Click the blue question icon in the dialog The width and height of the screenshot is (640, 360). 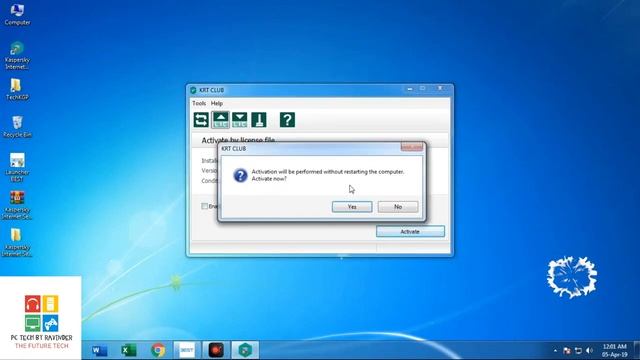[240, 176]
